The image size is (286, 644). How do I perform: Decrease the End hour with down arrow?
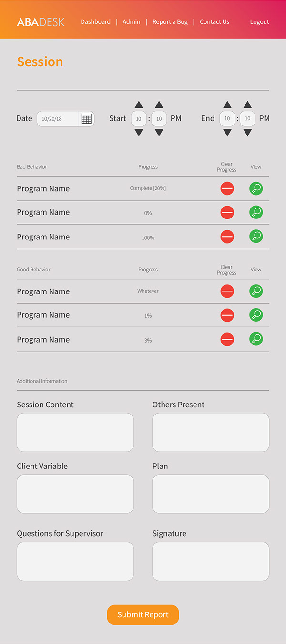coord(227,133)
